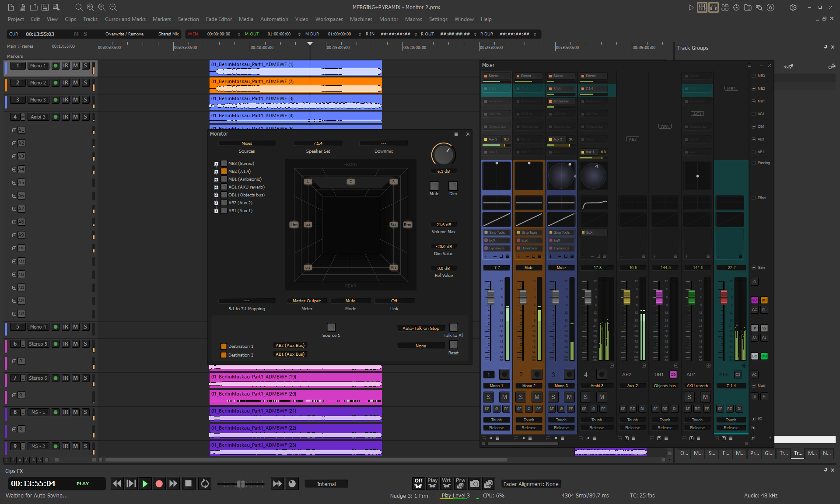Click the automation snapshot camera icon

[x=474, y=483]
